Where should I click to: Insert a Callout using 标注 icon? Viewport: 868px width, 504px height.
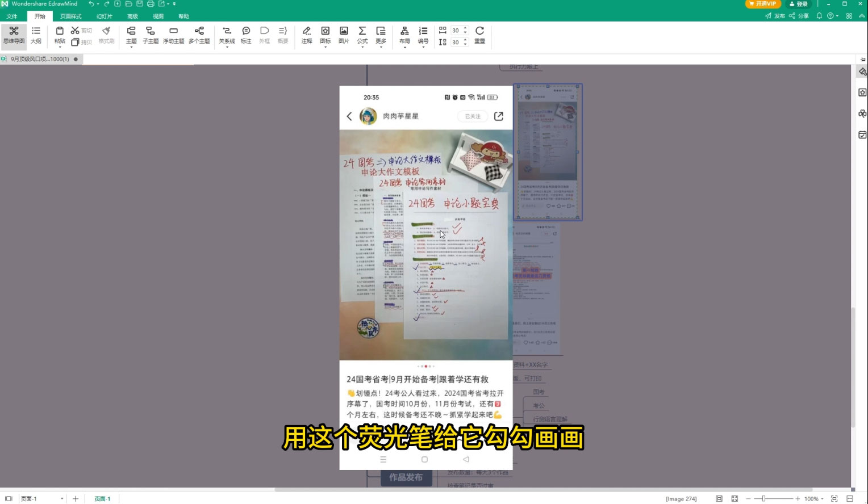pos(245,36)
